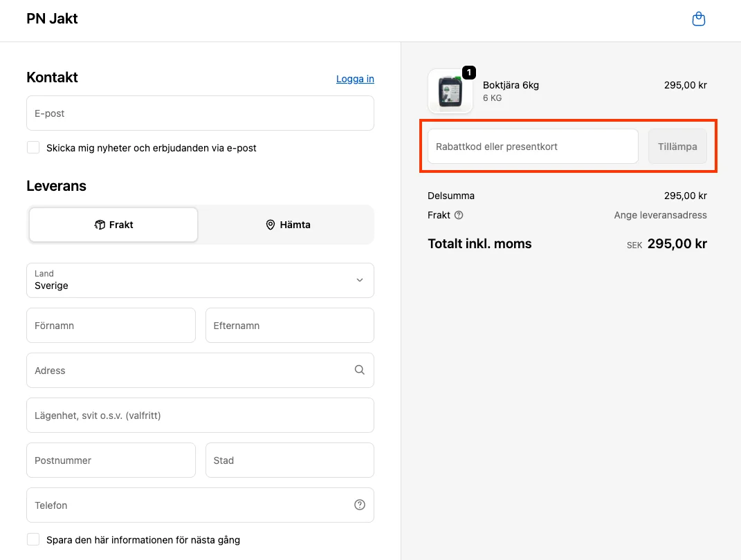Focus the E-post input field
The image size is (741, 560).
tap(201, 113)
